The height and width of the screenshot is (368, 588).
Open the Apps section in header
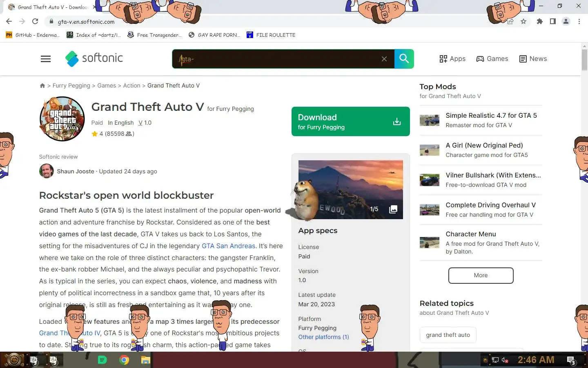[452, 59]
